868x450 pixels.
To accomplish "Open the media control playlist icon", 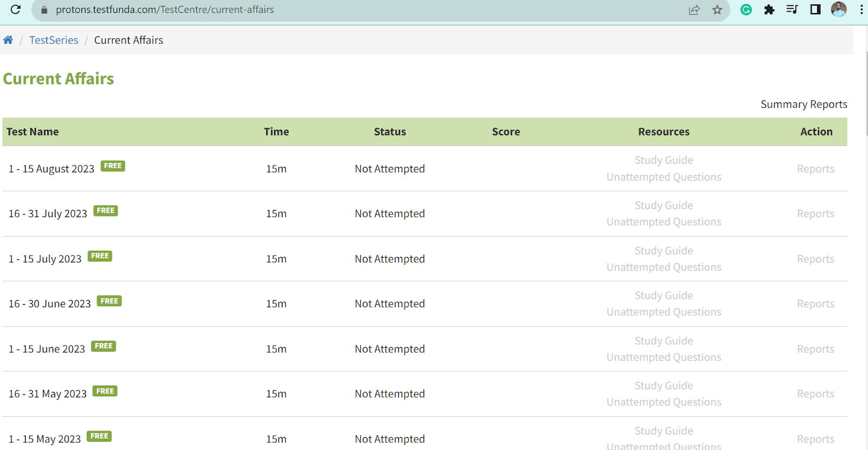I will [792, 10].
